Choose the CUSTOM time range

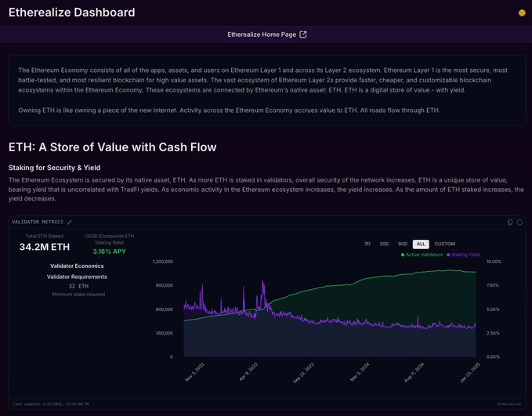coord(445,244)
